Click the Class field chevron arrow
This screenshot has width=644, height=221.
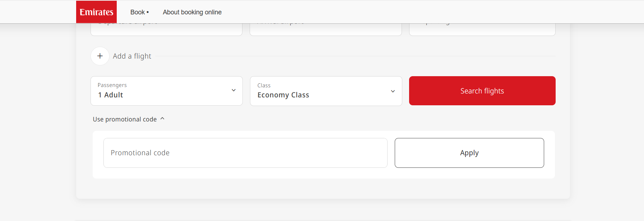pos(393,91)
